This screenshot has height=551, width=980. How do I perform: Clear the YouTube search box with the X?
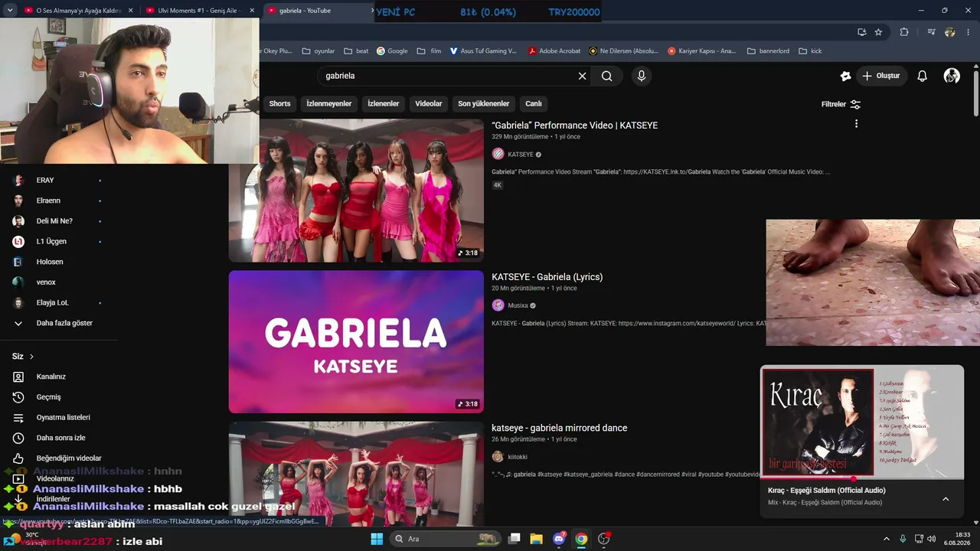tap(582, 76)
